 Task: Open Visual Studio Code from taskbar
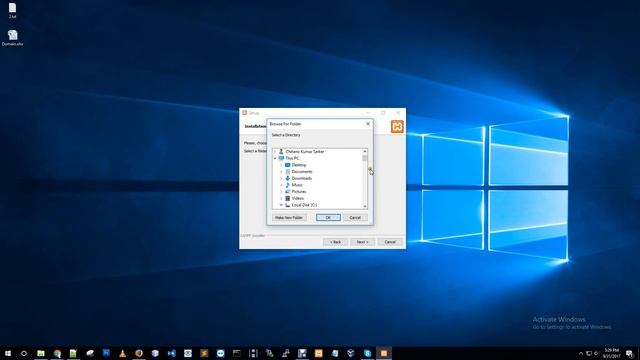coord(171,353)
